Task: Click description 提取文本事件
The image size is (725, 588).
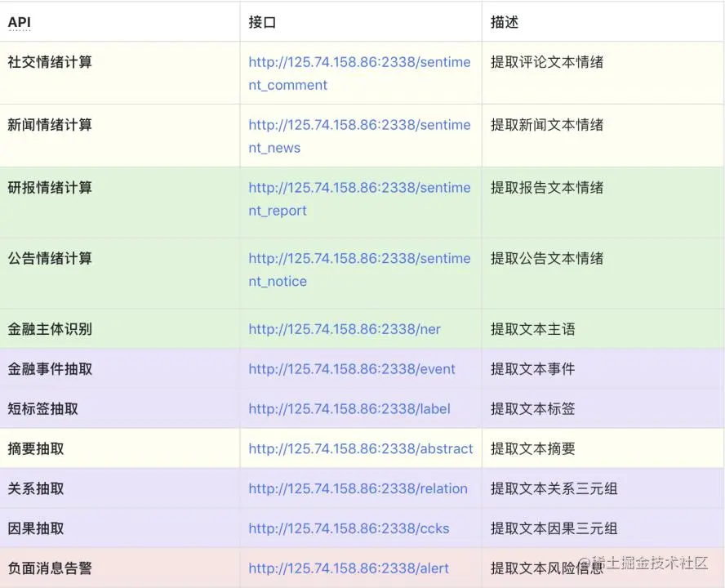Action: point(533,368)
